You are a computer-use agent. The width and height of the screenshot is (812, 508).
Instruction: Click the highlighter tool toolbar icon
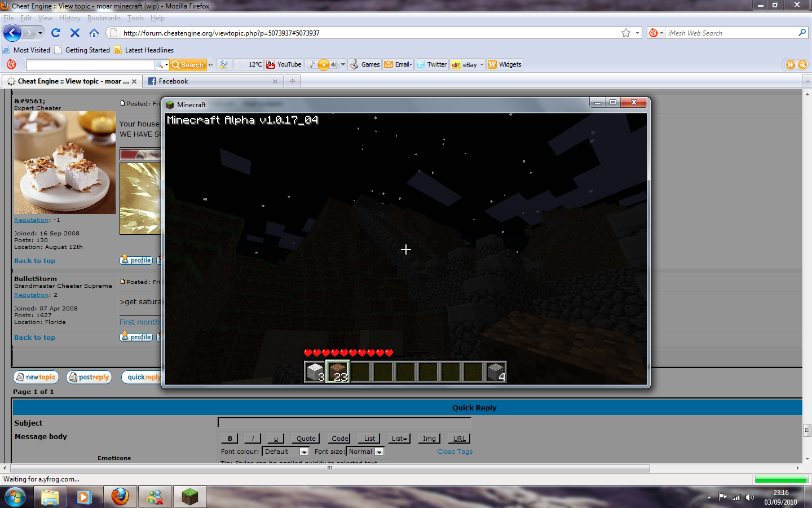click(x=224, y=64)
